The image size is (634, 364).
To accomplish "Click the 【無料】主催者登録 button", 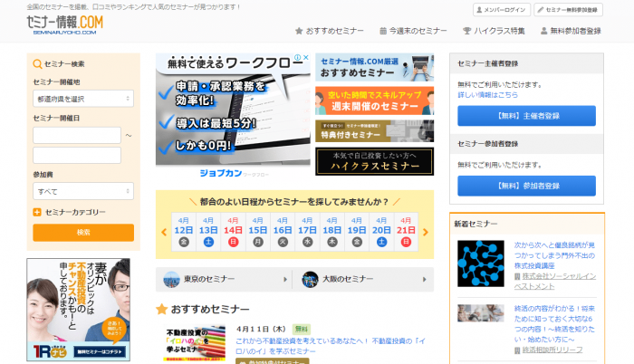I will tap(526, 116).
